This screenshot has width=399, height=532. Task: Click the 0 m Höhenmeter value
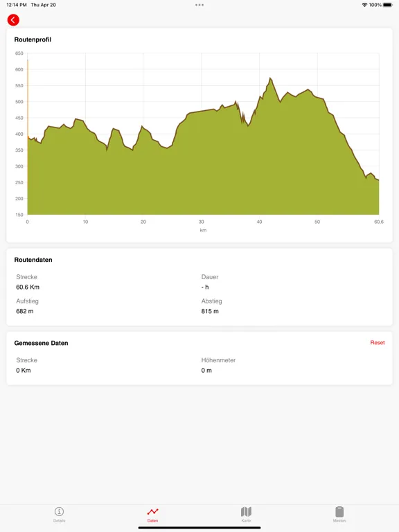206,370
